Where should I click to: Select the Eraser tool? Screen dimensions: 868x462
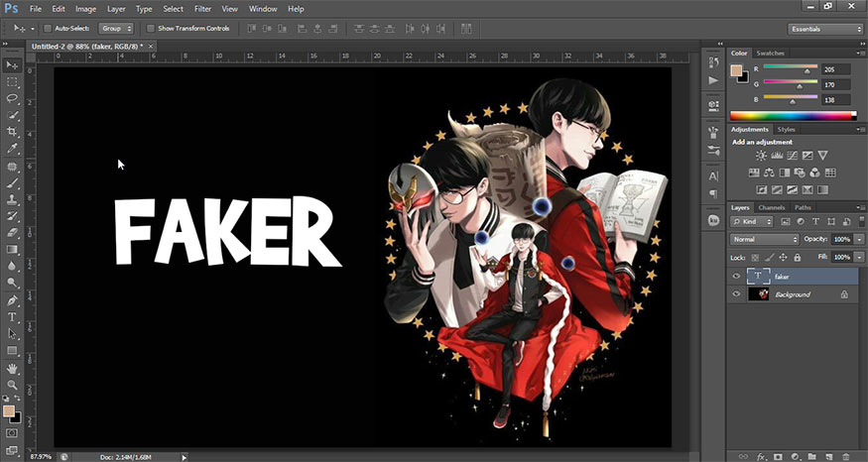coord(12,233)
